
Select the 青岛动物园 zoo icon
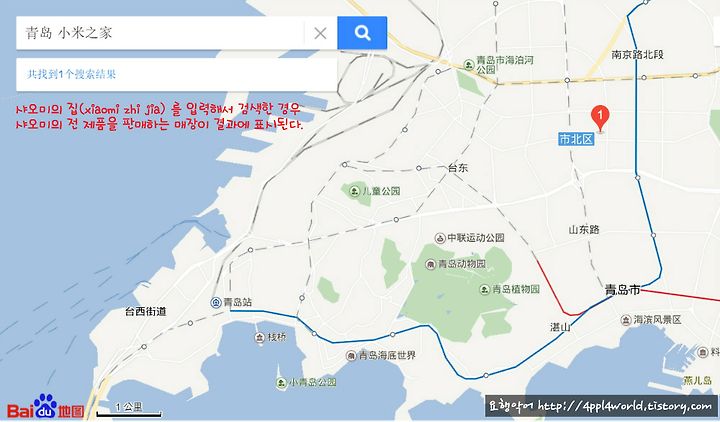point(430,264)
